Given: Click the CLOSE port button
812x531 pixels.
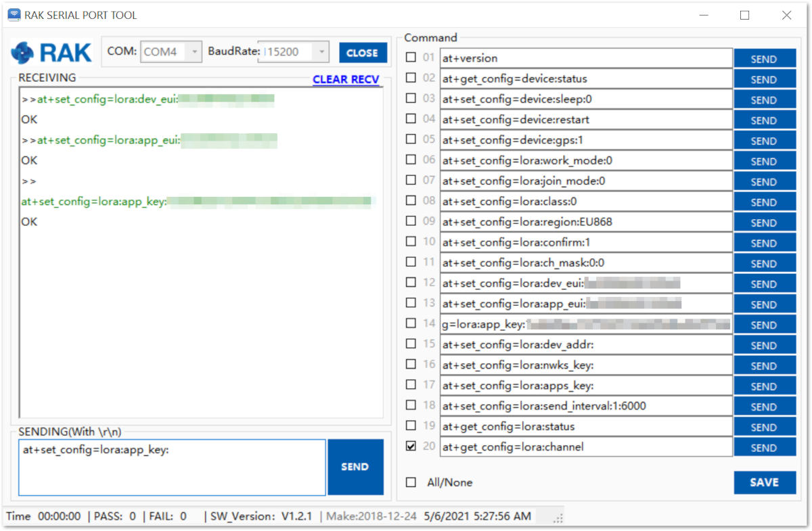Looking at the screenshot, I should click(363, 53).
